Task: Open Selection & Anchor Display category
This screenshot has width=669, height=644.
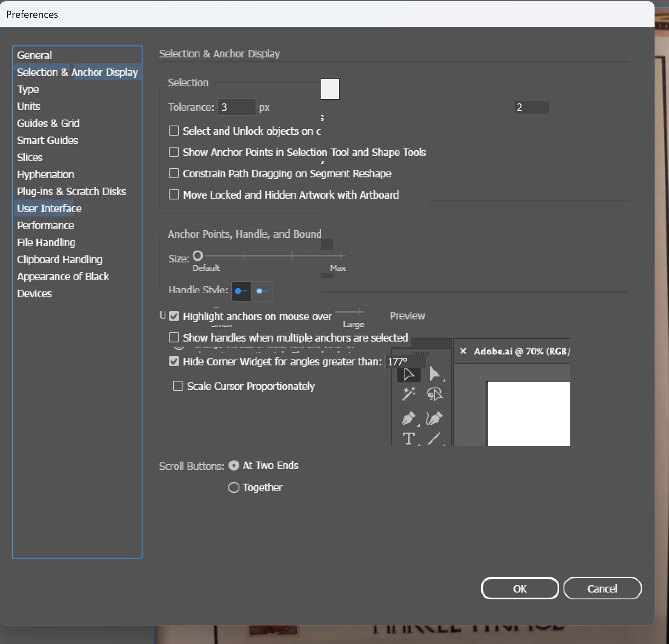Action: click(77, 72)
